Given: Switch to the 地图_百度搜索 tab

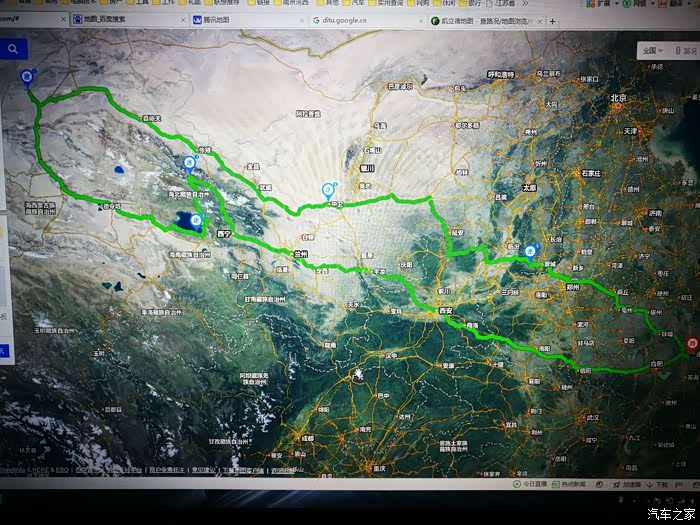Looking at the screenshot, I should 127,19.
